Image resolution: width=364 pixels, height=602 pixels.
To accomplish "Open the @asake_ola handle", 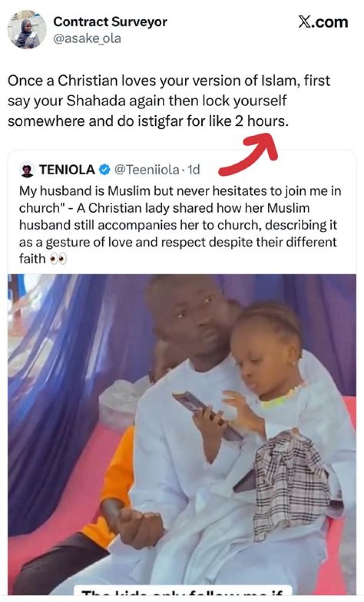I will click(87, 38).
